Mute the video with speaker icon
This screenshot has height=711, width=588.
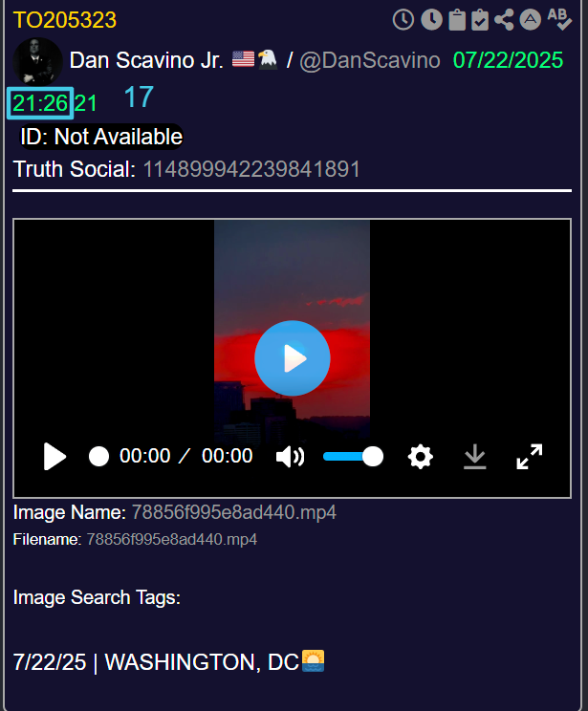click(x=291, y=456)
